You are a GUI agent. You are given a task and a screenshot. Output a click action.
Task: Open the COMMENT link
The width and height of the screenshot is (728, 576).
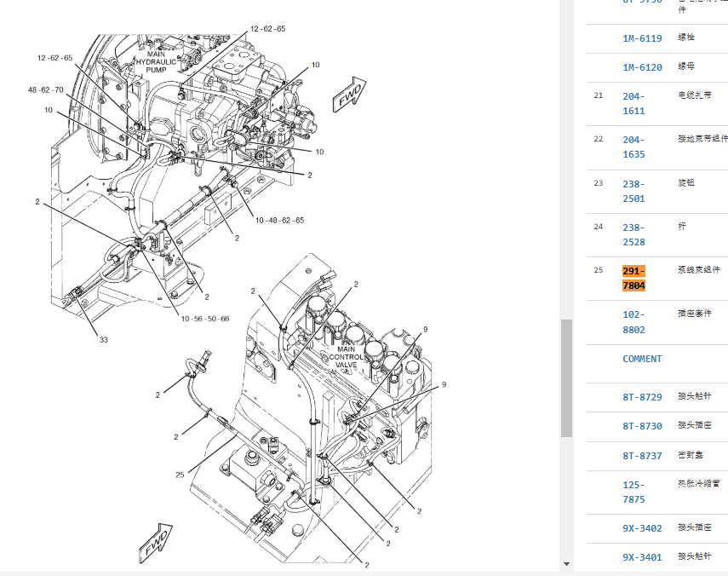pyautogui.click(x=642, y=359)
